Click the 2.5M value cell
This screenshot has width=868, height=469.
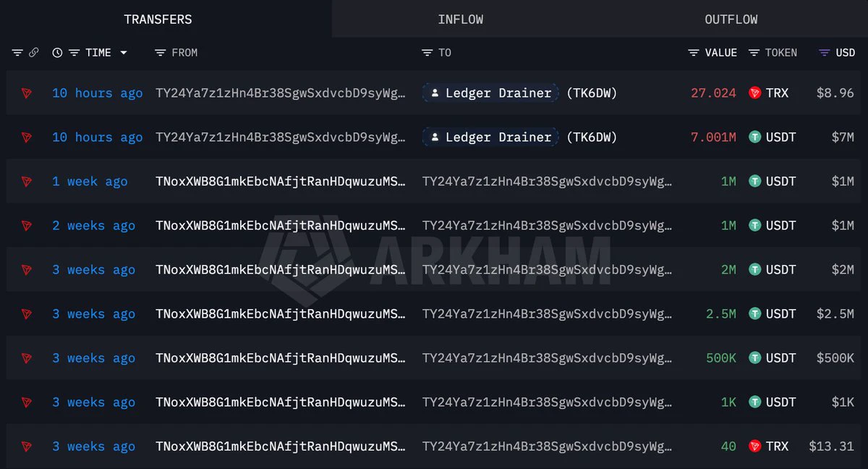[721, 314]
